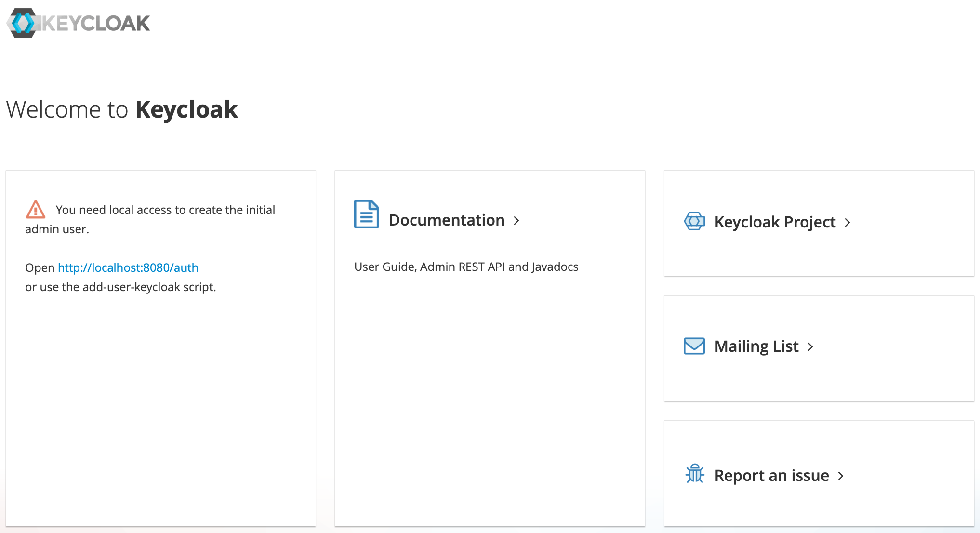Open the http://localhost:8080/auth link

[128, 267]
